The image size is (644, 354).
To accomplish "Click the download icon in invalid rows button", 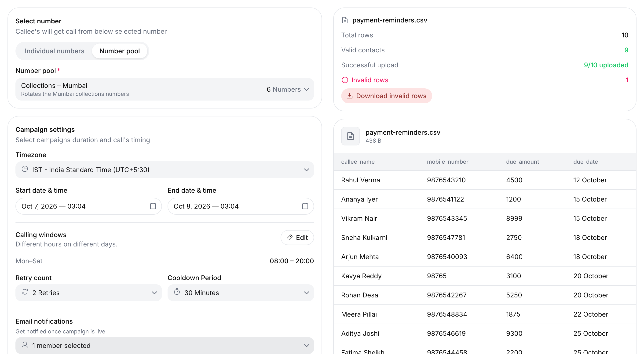I will coord(350,96).
